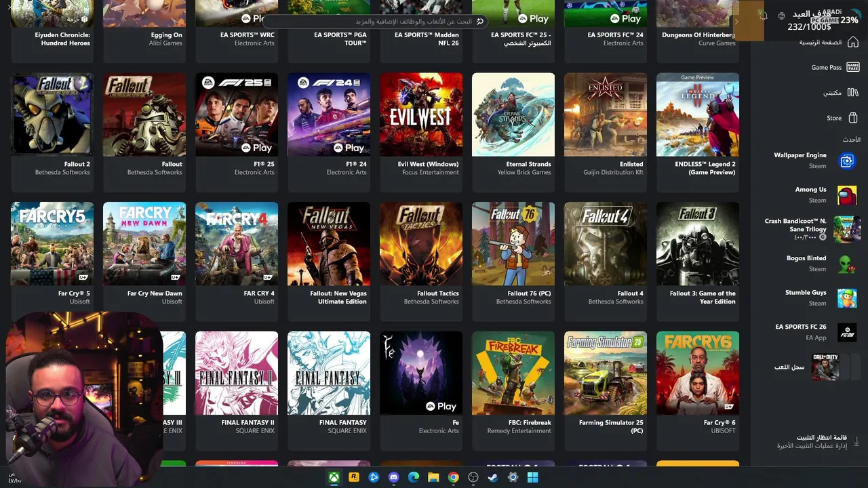Screen dimensions: 868x488
Task: Click the download icon beside the install queue
Action: tap(856, 441)
